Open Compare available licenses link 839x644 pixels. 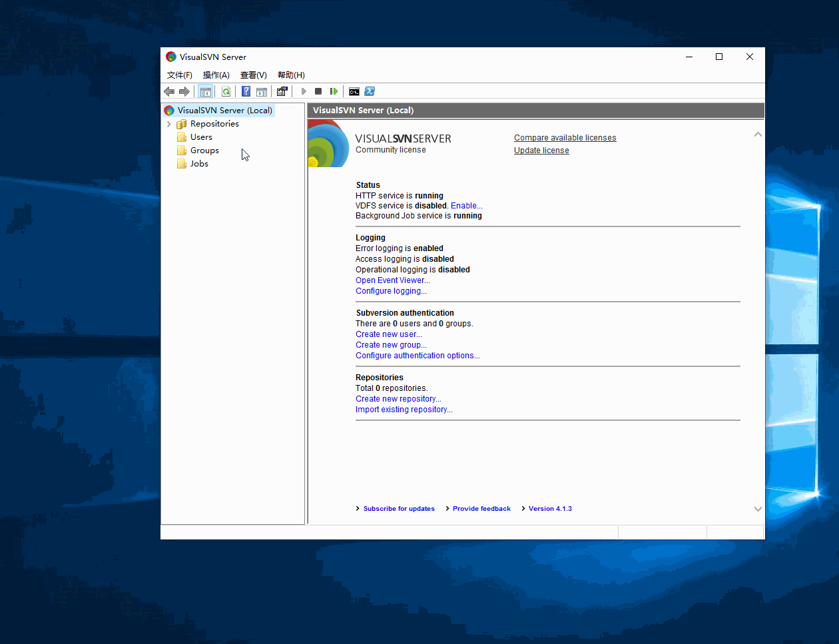pyautogui.click(x=565, y=138)
